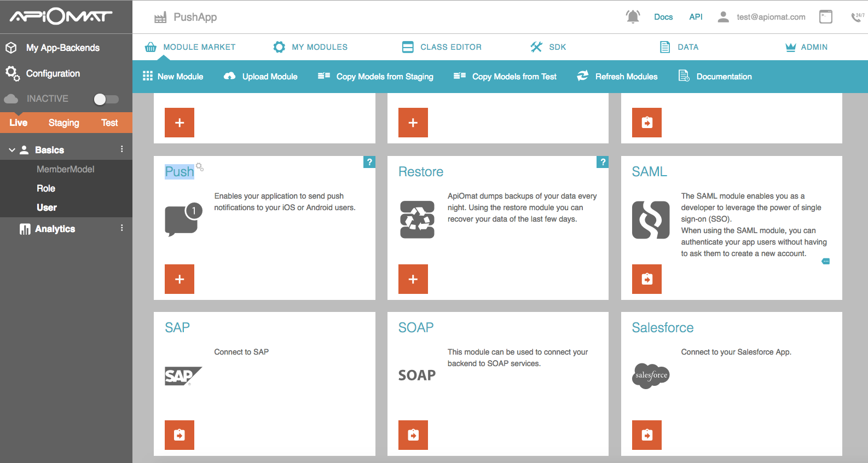868x463 pixels.
Task: Click the PushApp application name
Action: pos(195,17)
